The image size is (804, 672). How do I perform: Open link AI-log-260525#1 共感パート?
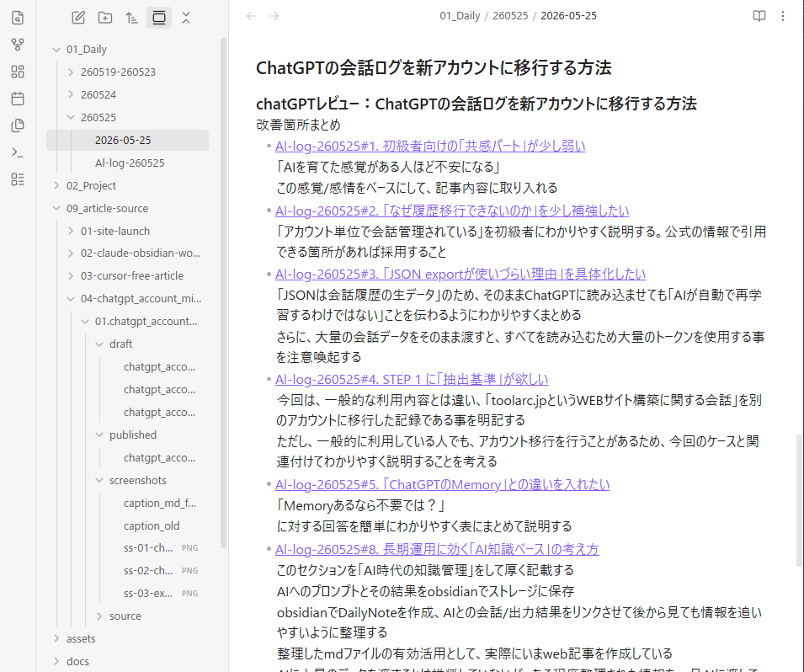tap(430, 147)
